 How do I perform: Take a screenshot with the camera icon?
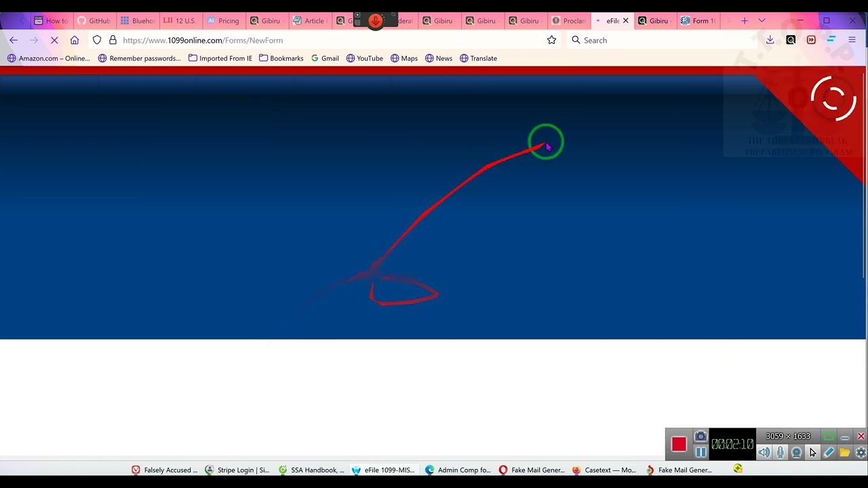701,436
